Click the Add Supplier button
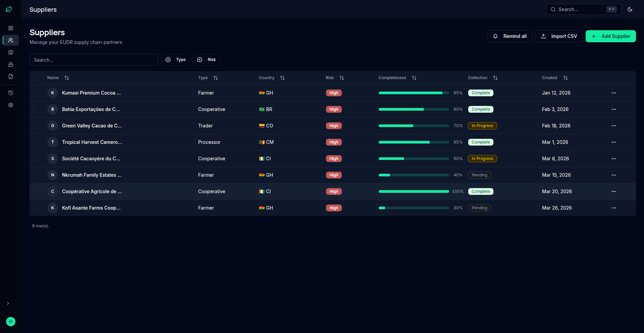This screenshot has height=333, width=644. [x=610, y=36]
